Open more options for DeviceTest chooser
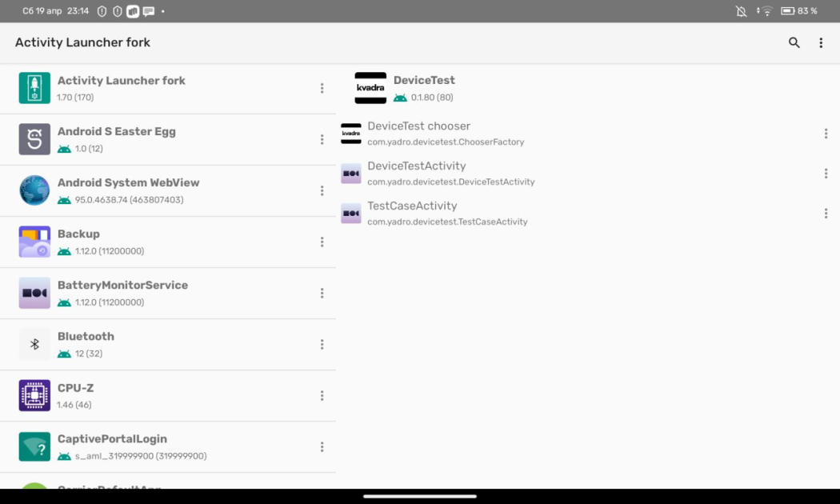 (826, 134)
